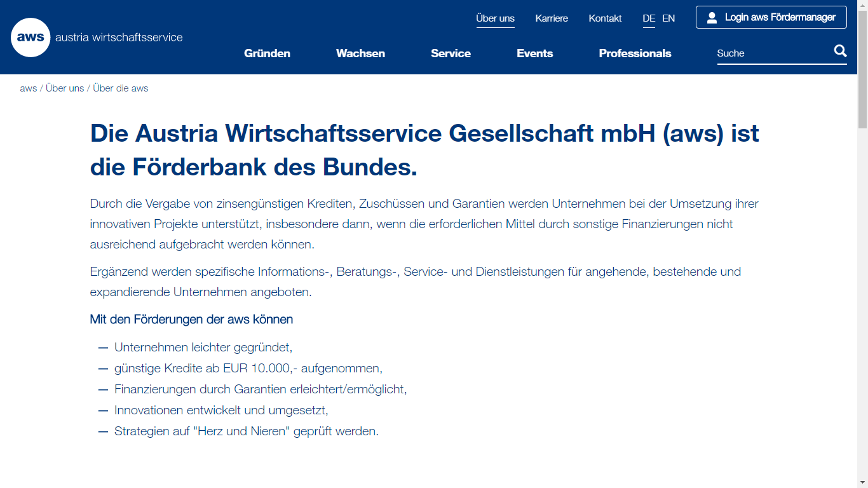Click the scrollbar down arrow
The width and height of the screenshot is (868, 488).
coord(862,482)
